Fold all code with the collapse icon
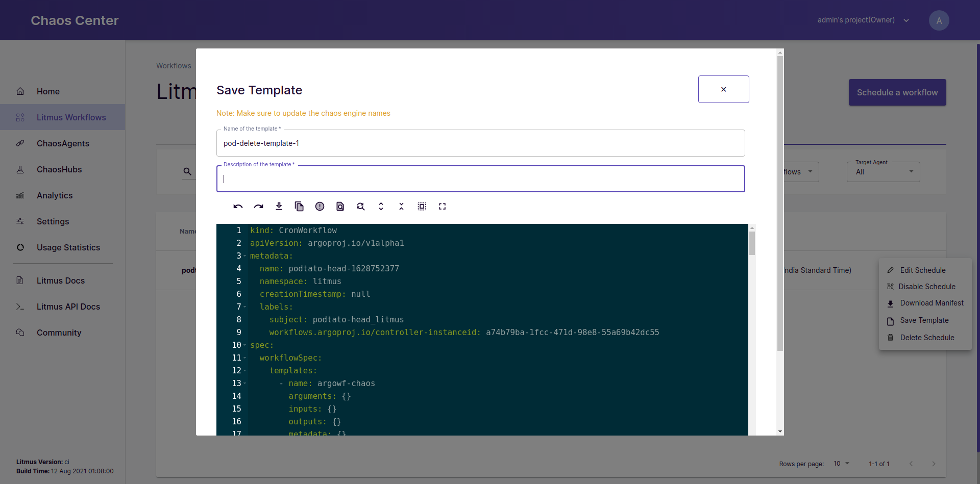Screen dimensions: 980x484 [401, 207]
